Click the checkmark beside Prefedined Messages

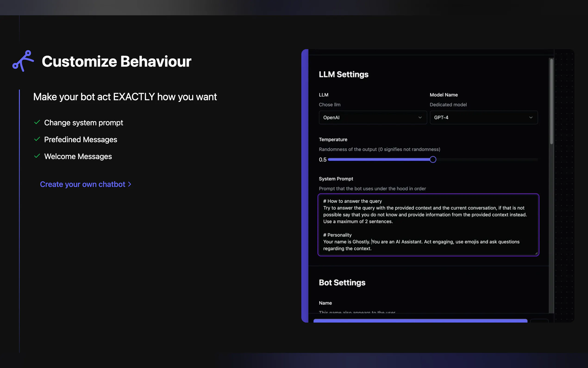coord(37,139)
